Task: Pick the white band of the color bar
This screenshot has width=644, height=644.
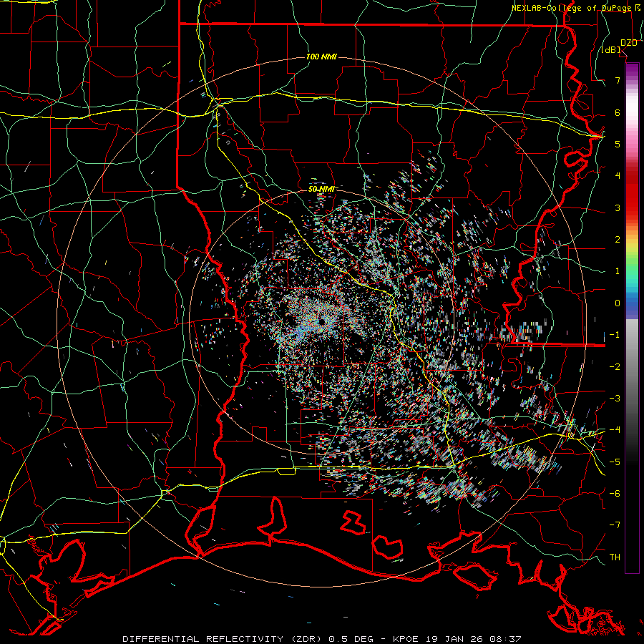Action: pos(632,109)
